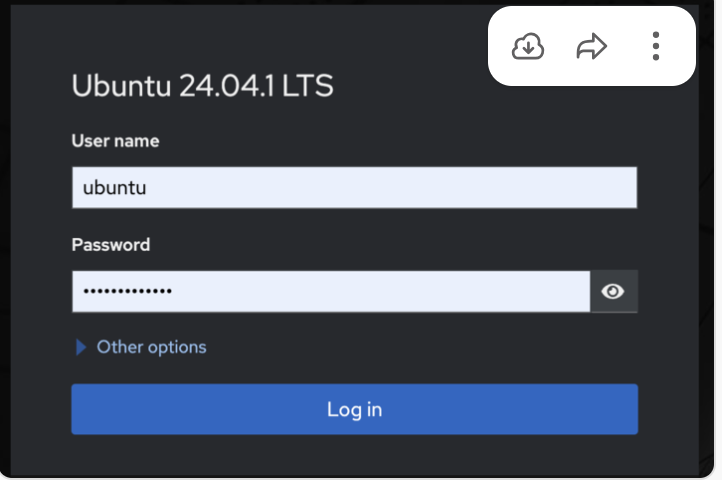722x480 pixels.
Task: Expand the Other options disclosure triangle
Action: (x=81, y=348)
